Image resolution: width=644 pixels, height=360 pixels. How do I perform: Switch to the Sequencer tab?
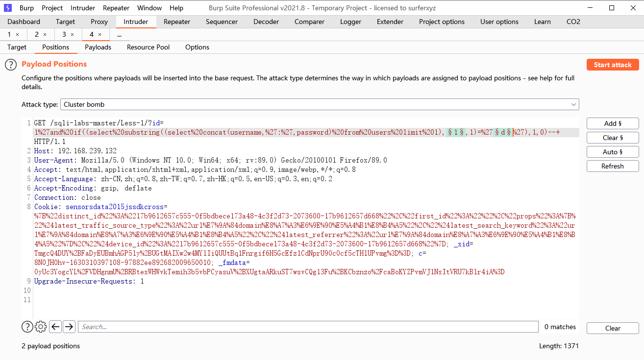click(x=222, y=22)
